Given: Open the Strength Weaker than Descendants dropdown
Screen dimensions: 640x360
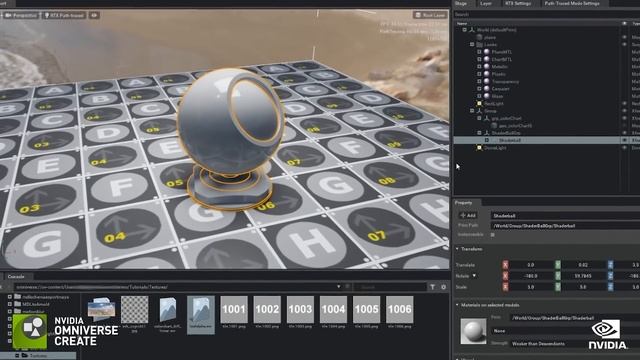Looking at the screenshot, I should pos(575,344).
